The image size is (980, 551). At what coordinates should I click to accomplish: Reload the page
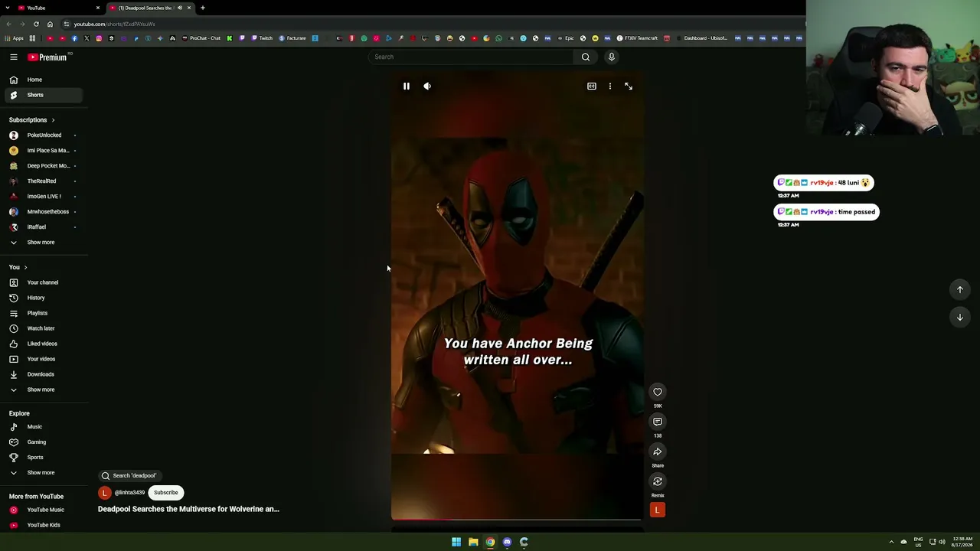pyautogui.click(x=36, y=24)
